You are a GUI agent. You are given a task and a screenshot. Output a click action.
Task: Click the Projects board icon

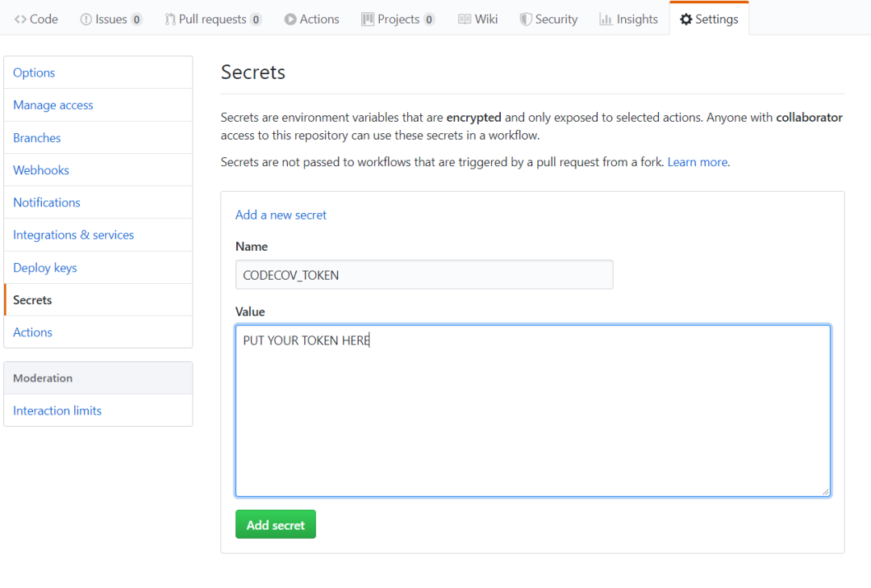pyautogui.click(x=368, y=19)
